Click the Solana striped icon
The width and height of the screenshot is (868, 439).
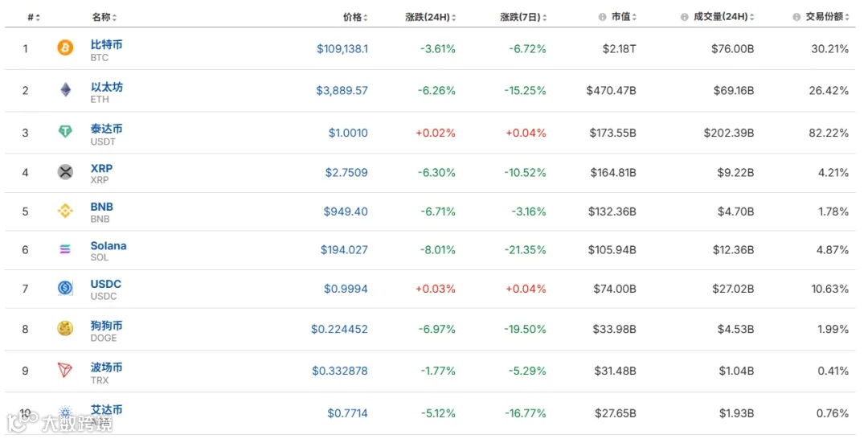coord(65,250)
